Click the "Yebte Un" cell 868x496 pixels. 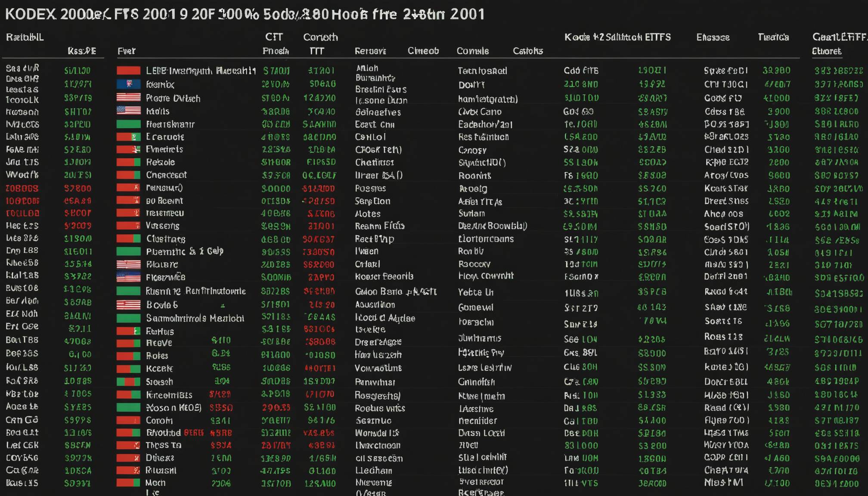click(476, 292)
